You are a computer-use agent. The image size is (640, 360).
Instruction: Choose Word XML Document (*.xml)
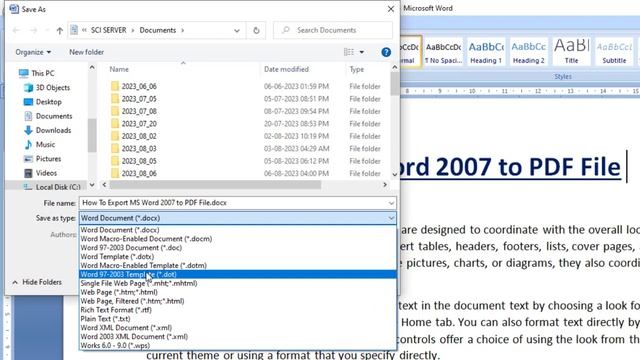[x=238, y=328]
